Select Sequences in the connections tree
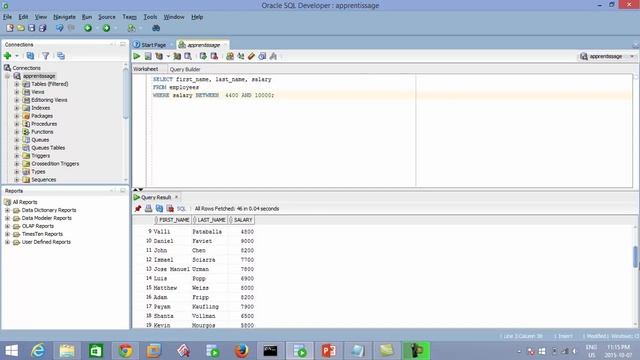The width and height of the screenshot is (640, 360). (x=44, y=180)
